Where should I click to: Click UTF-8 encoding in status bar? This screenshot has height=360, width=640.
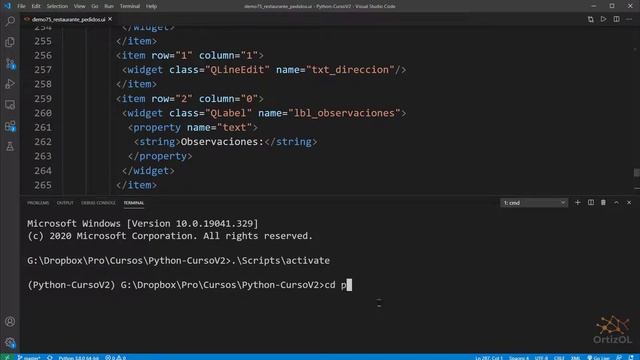pyautogui.click(x=541, y=358)
